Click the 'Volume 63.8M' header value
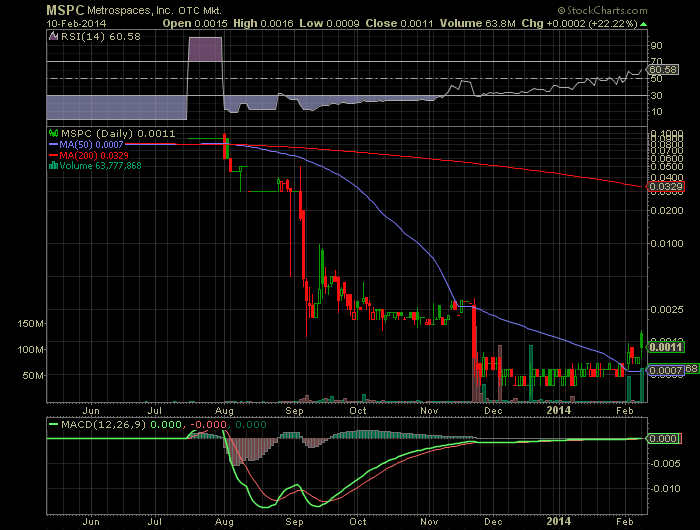This screenshot has height=530, width=700. pos(477,23)
